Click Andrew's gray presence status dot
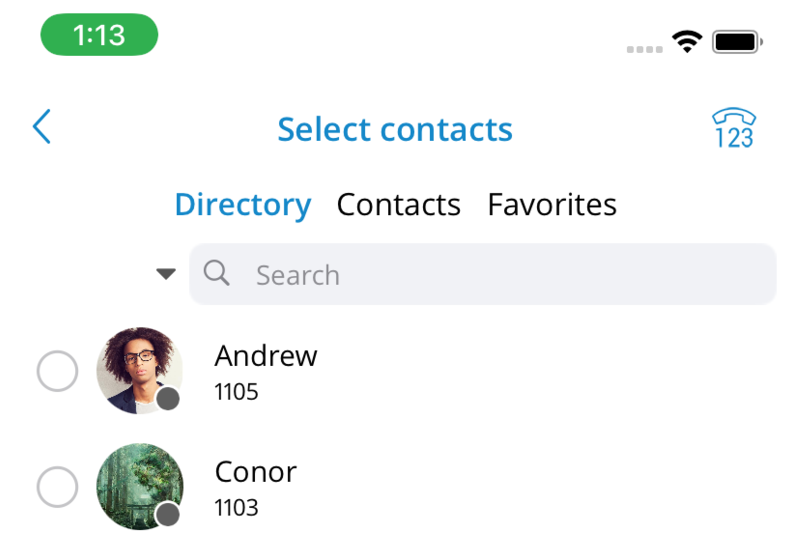This screenshot has width=791, height=548. (168, 399)
